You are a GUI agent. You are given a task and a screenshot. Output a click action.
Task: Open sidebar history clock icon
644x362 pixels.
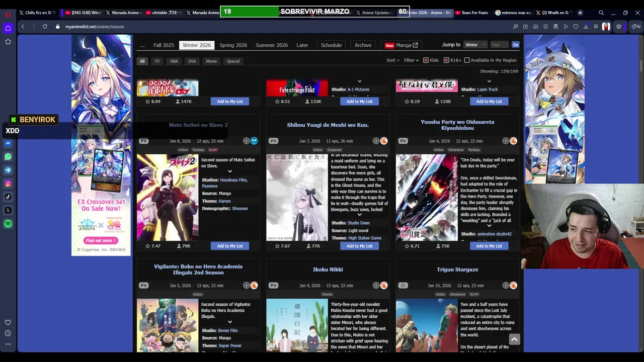click(x=8, y=333)
